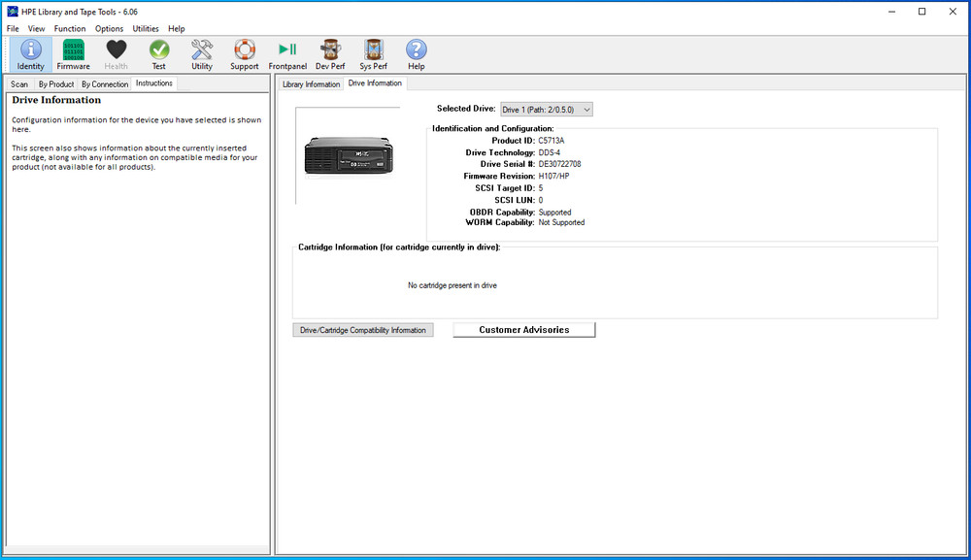This screenshot has height=560, width=971.
Task: Click the Product ID value C5713A
Action: (x=552, y=141)
